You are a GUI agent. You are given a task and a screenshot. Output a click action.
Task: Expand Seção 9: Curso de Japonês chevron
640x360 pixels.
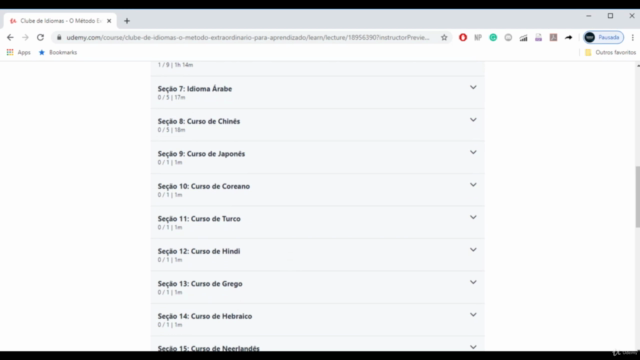tap(473, 152)
